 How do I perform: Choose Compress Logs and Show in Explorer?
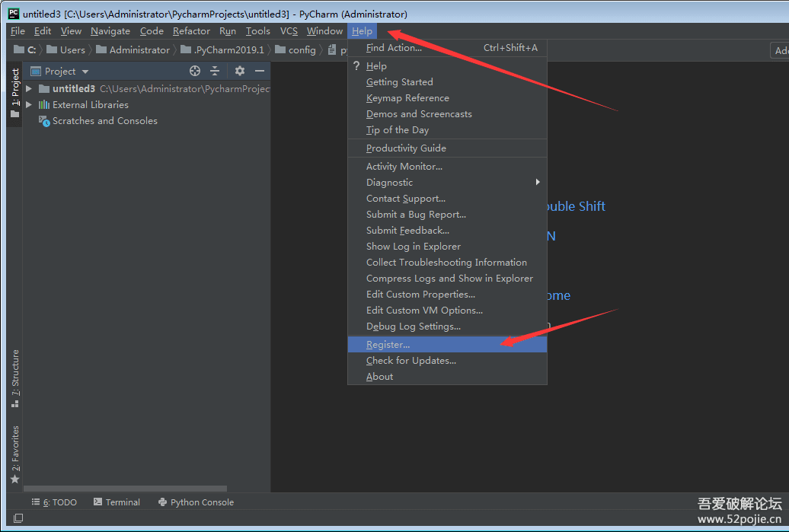point(447,279)
